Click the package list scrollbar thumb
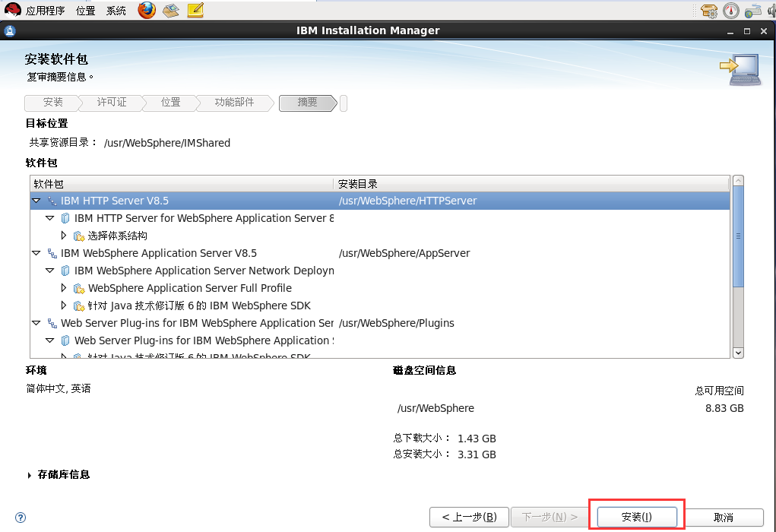This screenshot has height=532, width=776. pyautogui.click(x=738, y=236)
